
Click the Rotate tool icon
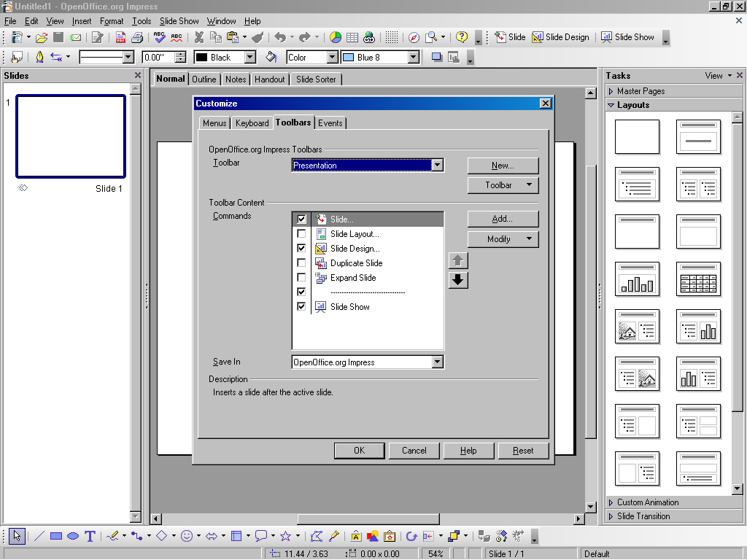[x=411, y=536]
